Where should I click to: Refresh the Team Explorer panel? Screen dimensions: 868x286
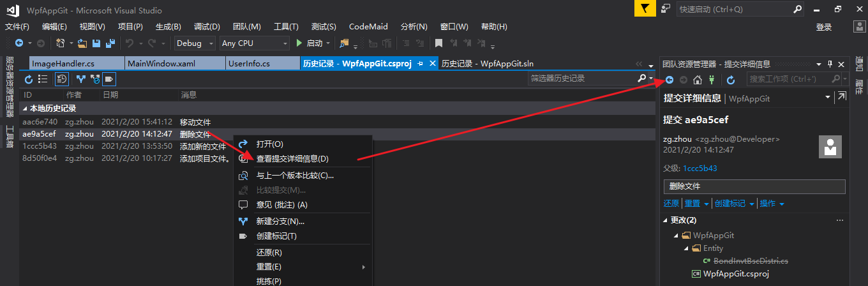(x=731, y=79)
